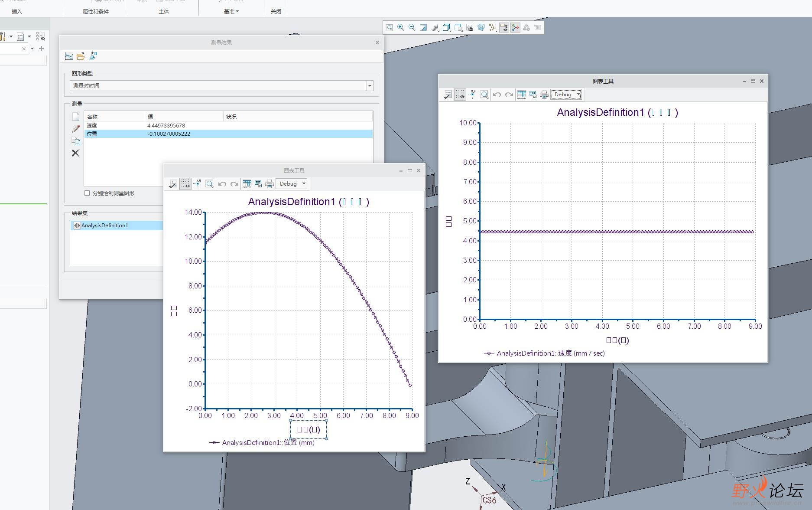Click undo in the position chart toolbar
This screenshot has width=812, height=510.
click(x=222, y=184)
